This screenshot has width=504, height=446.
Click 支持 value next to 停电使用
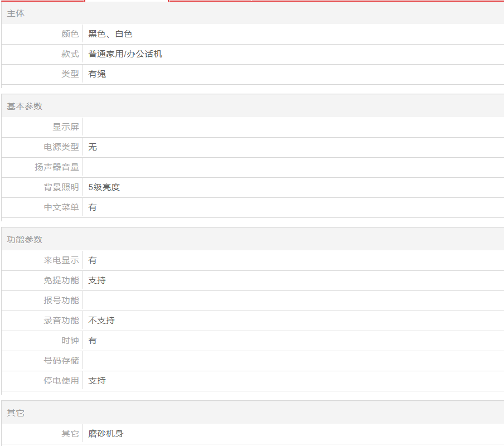click(x=97, y=381)
